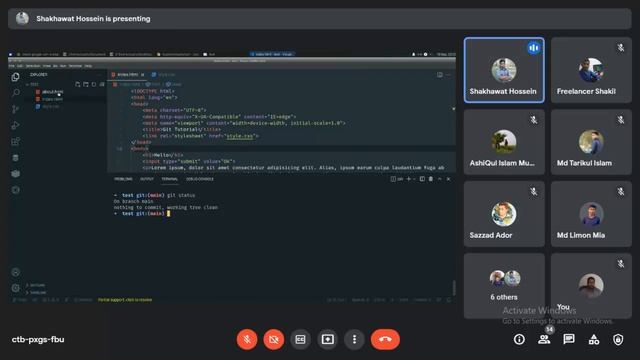The width and height of the screenshot is (640, 360).
Task: Select the Md Limon Mia participant tile
Action: (x=591, y=214)
